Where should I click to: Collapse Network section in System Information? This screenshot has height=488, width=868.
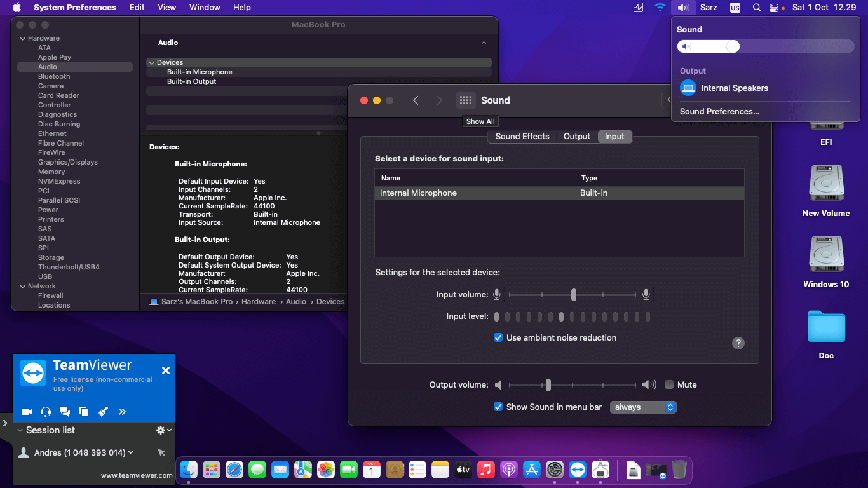tap(23, 287)
